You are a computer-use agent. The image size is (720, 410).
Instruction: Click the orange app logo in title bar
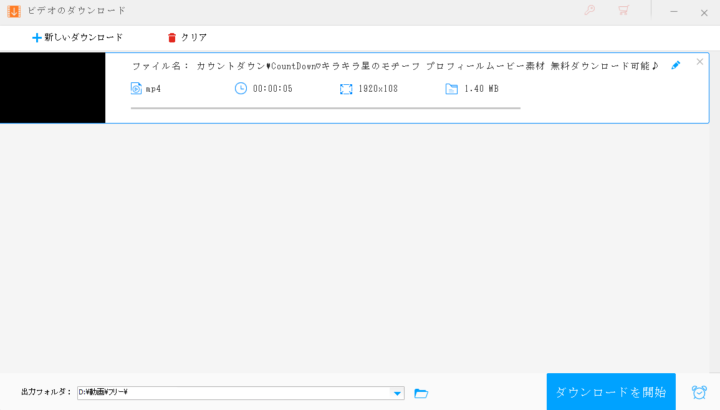pyautogui.click(x=13, y=11)
